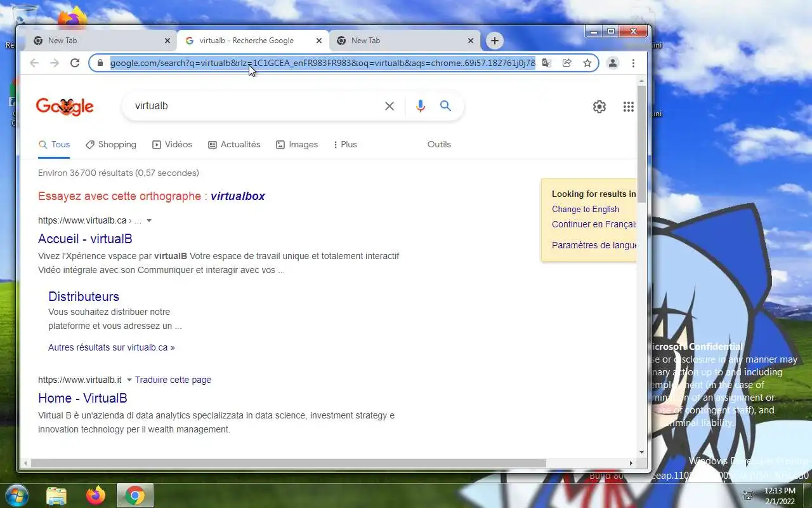Image resolution: width=812 pixels, height=508 pixels.
Task: Click the suggested spelling virtualbox
Action: point(238,196)
